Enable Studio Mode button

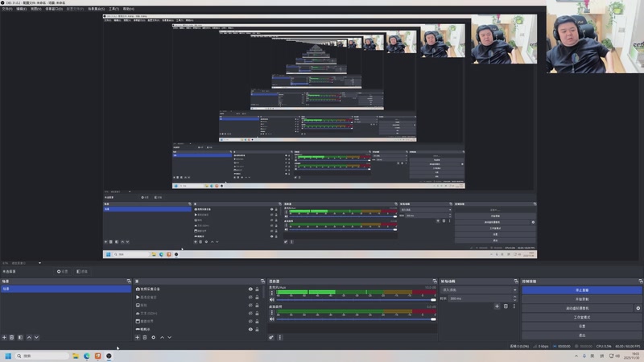click(581, 317)
